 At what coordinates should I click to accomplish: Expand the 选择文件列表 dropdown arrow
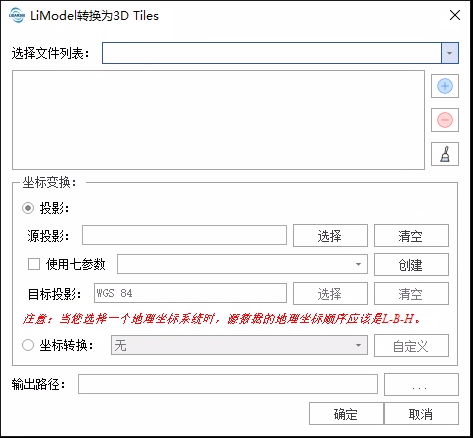(450, 53)
